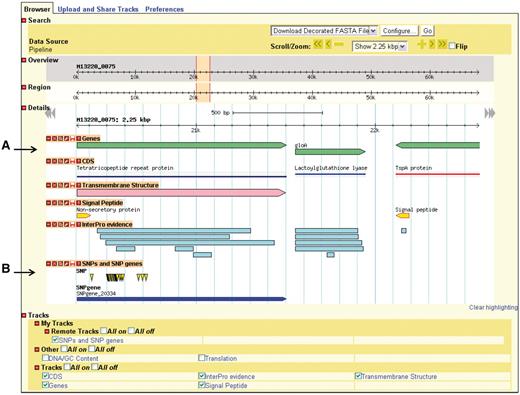Viewport: 520px width, 395px height.
Task: Uncheck the Transmembrane Structure track checkbox
Action: [x=358, y=376]
